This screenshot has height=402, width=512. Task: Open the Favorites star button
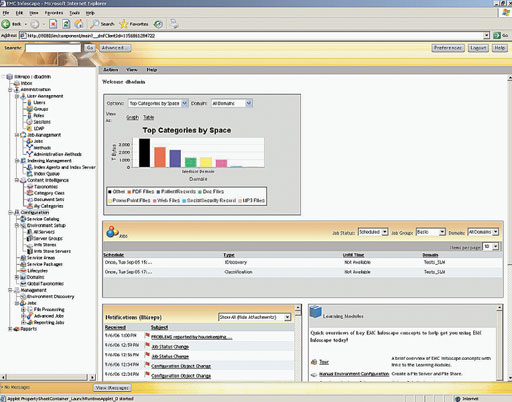click(x=134, y=24)
